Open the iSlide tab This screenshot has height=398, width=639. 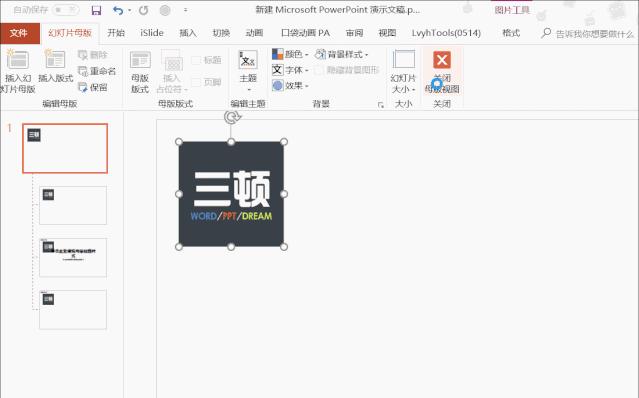152,33
